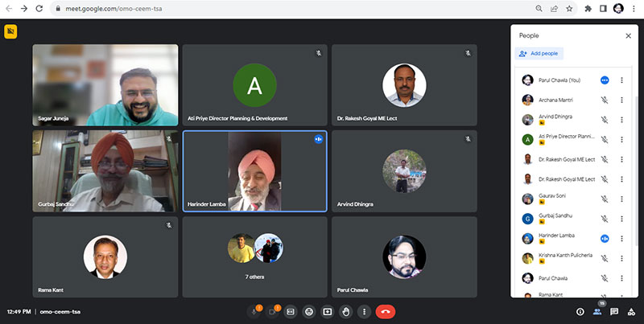Click the red Leave call button
644x324 pixels.
pyautogui.click(x=385, y=311)
